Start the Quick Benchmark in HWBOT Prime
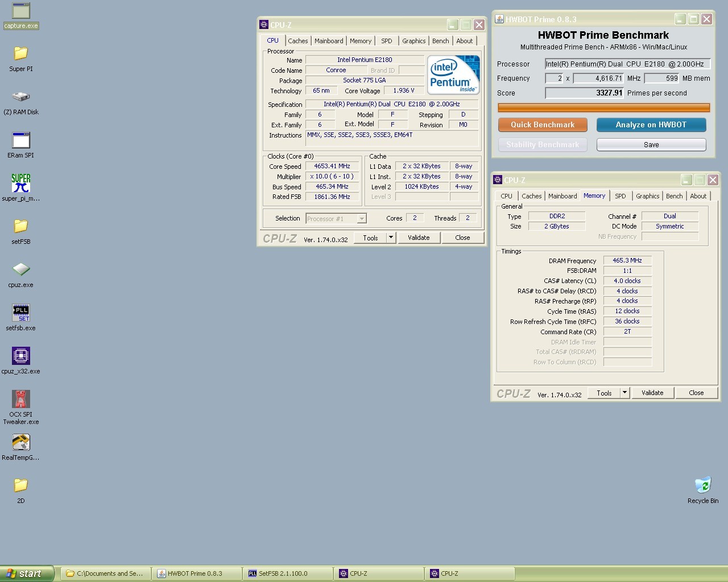This screenshot has width=728, height=582. click(x=543, y=124)
